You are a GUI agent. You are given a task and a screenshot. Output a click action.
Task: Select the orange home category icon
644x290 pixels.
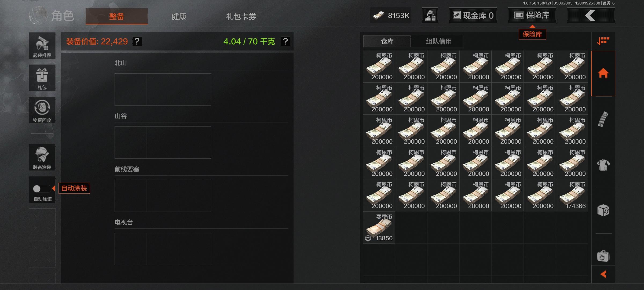pos(603,73)
